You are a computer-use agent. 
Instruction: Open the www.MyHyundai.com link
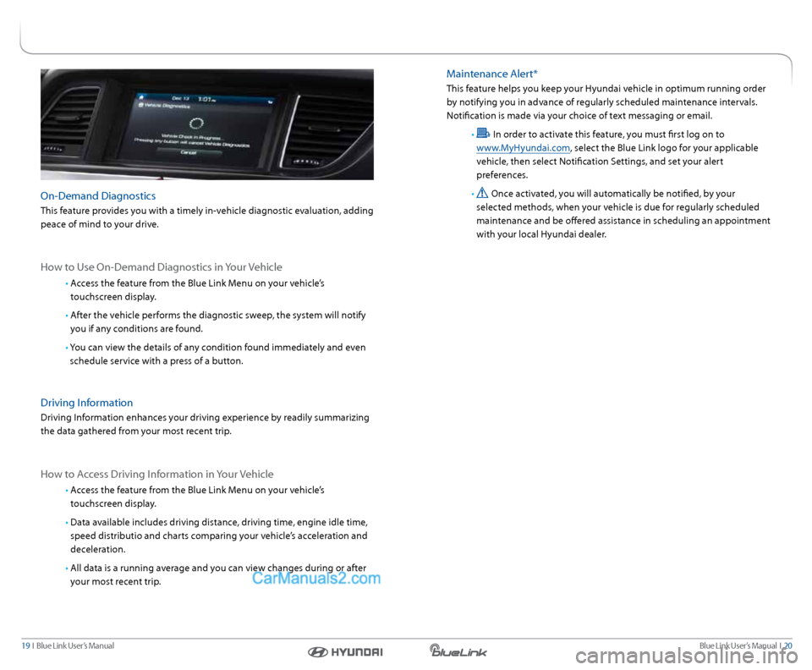(x=523, y=148)
